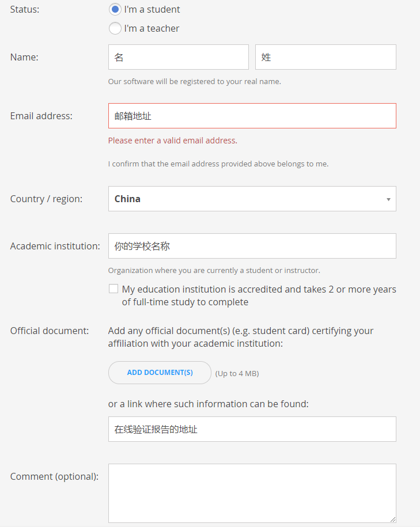This screenshot has height=527, width=420.
Task: Focus the first name field with placeholder 名
Action: pyautogui.click(x=178, y=57)
